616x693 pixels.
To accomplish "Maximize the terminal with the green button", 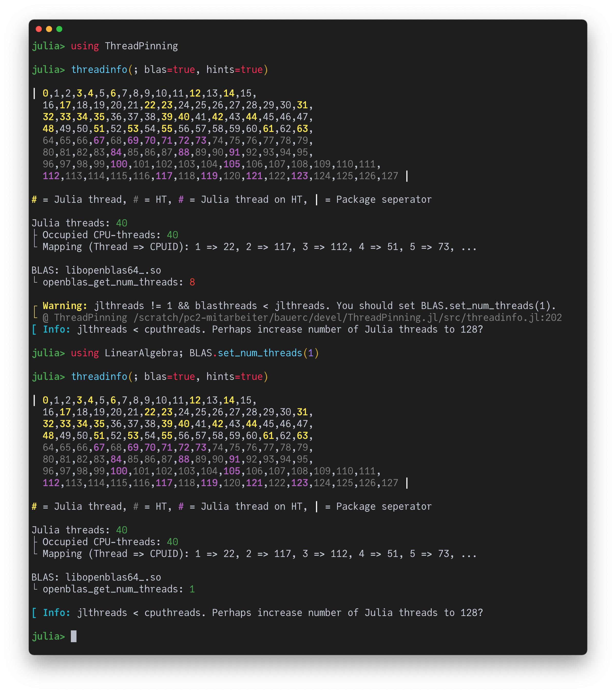I will (x=59, y=29).
